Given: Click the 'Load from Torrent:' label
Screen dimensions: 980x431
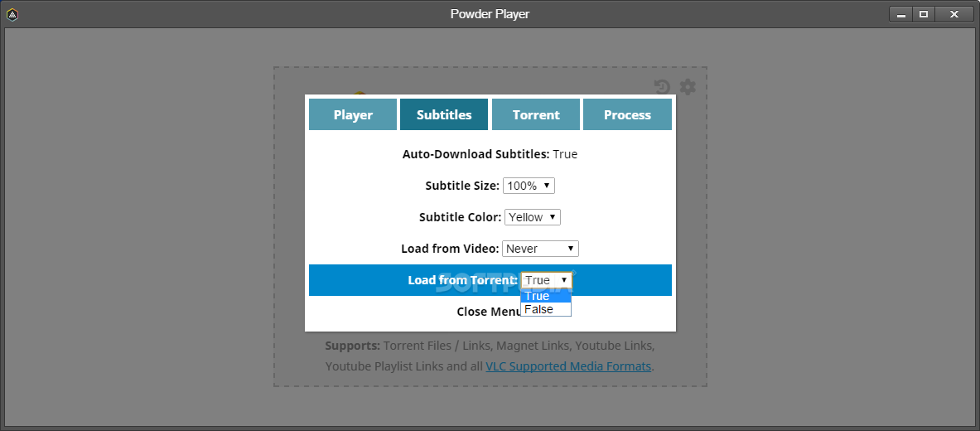Looking at the screenshot, I should (x=463, y=280).
